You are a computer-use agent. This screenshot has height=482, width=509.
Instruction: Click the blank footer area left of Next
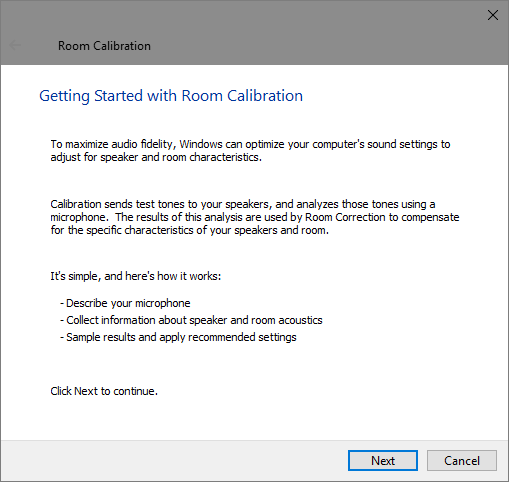tap(173, 461)
